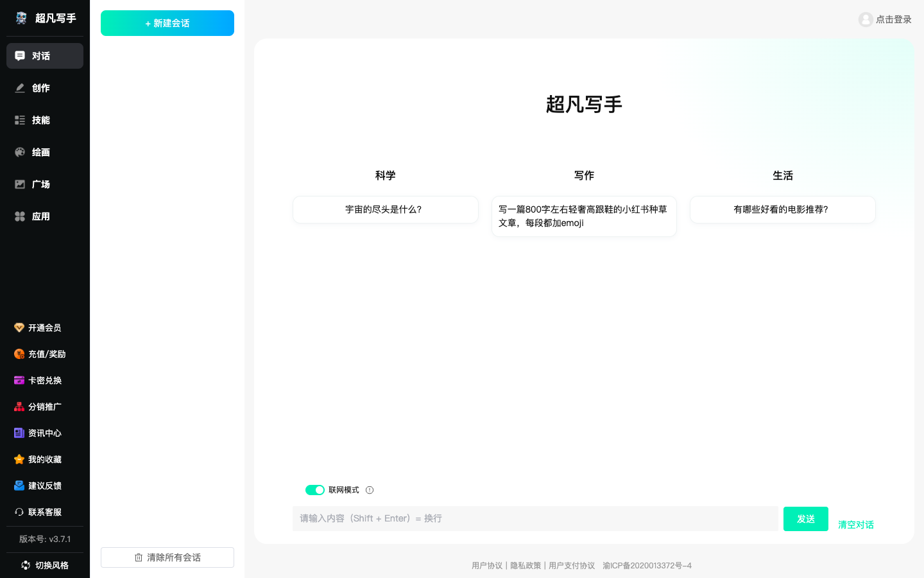Open 卡密兑换 card redemption
924x578 pixels.
click(44, 380)
